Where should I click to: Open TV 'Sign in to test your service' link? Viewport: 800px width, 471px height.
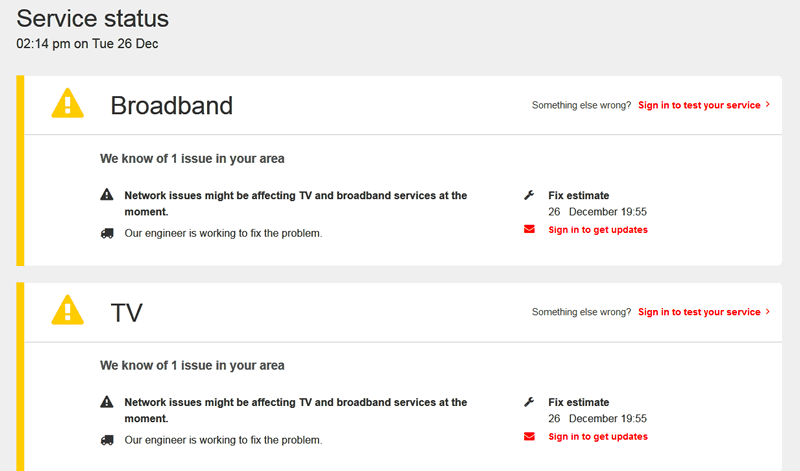(699, 312)
